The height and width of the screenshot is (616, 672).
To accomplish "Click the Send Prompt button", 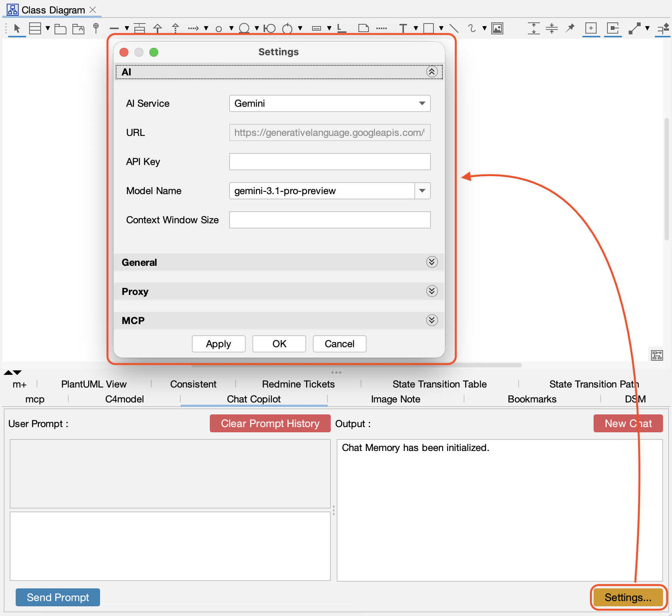I will [x=58, y=597].
